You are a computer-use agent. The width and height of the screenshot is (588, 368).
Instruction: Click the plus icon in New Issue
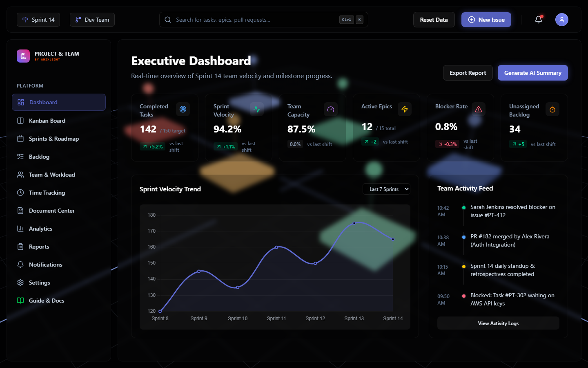click(472, 20)
